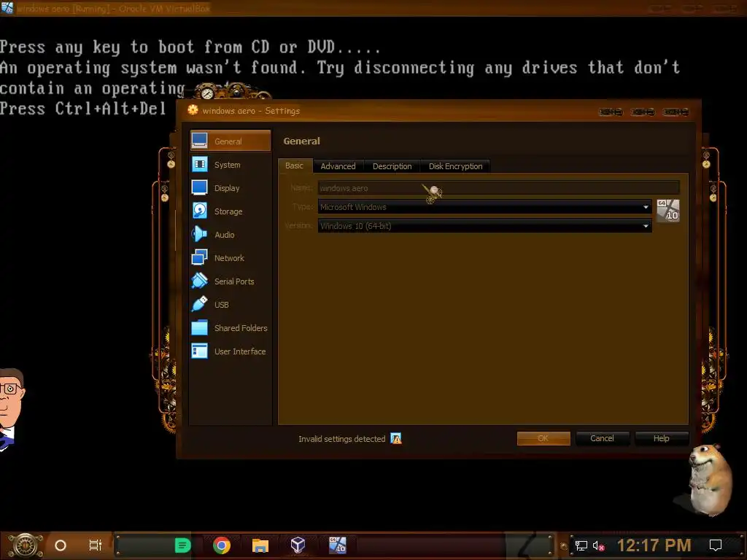Screen dimensions: 747x560
Task: Open the Storage settings category
Action: click(x=230, y=211)
